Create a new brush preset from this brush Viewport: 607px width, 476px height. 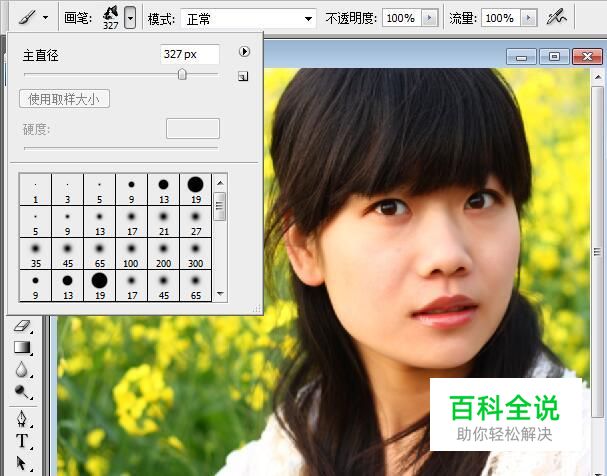click(243, 76)
